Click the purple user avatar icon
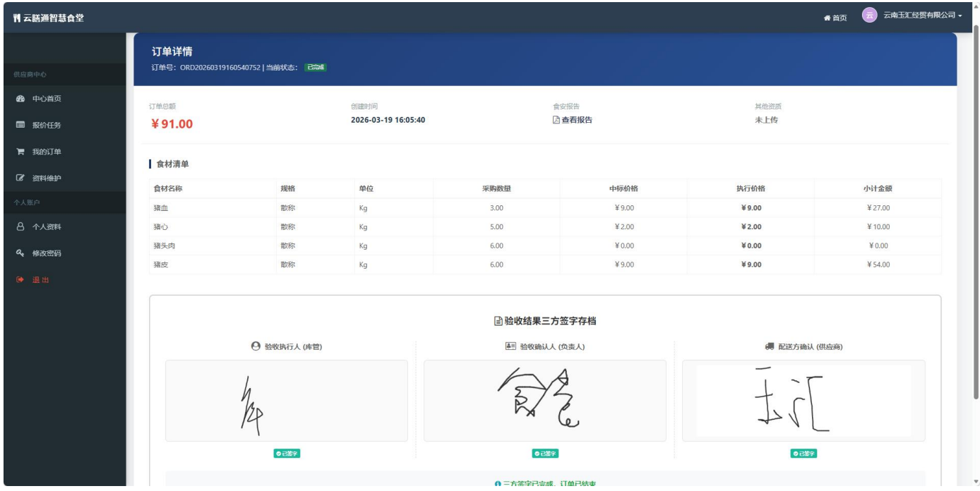980x491 pixels. click(870, 16)
